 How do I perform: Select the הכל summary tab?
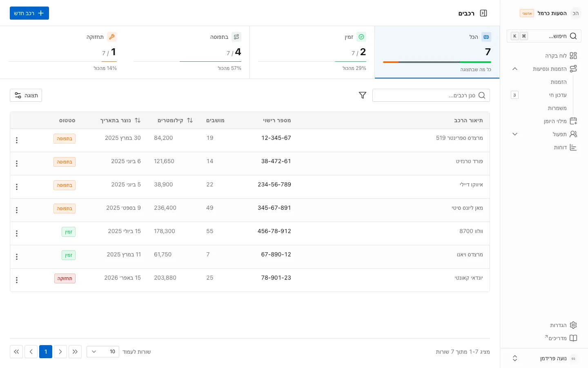coord(437,52)
